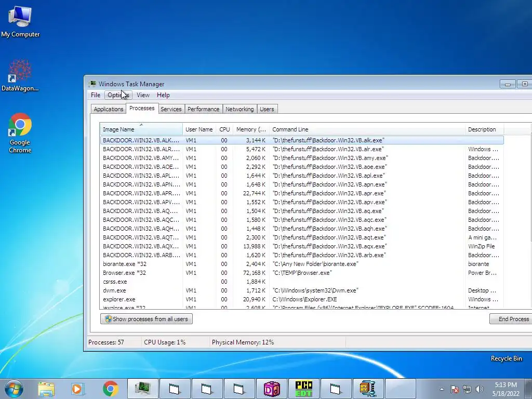
Task: Click the Task Manager title bar icon
Action: [x=92, y=84]
